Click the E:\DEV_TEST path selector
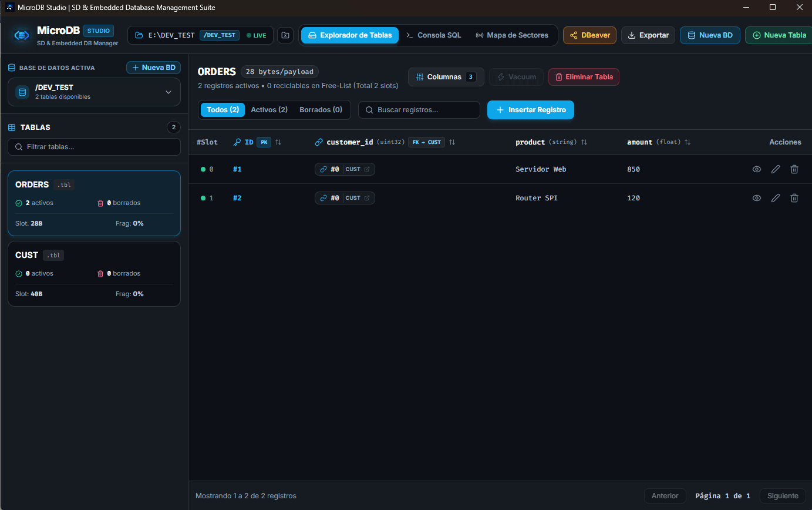This screenshot has width=812, height=510. [200, 35]
